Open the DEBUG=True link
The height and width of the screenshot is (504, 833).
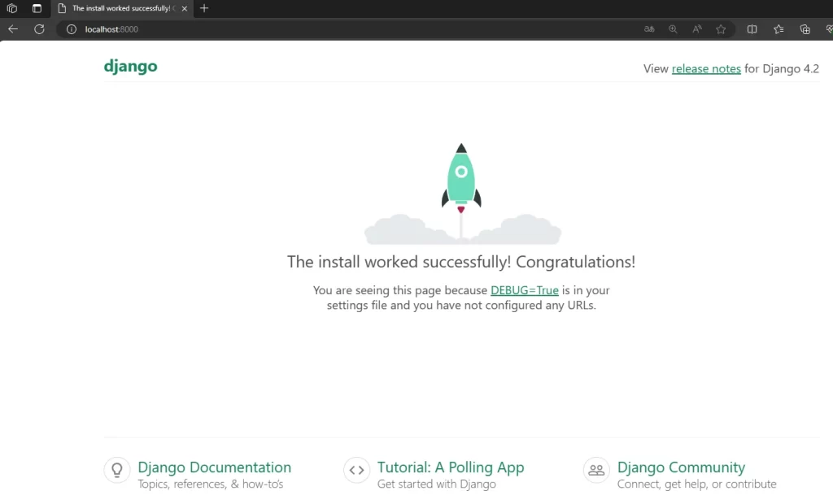(525, 290)
